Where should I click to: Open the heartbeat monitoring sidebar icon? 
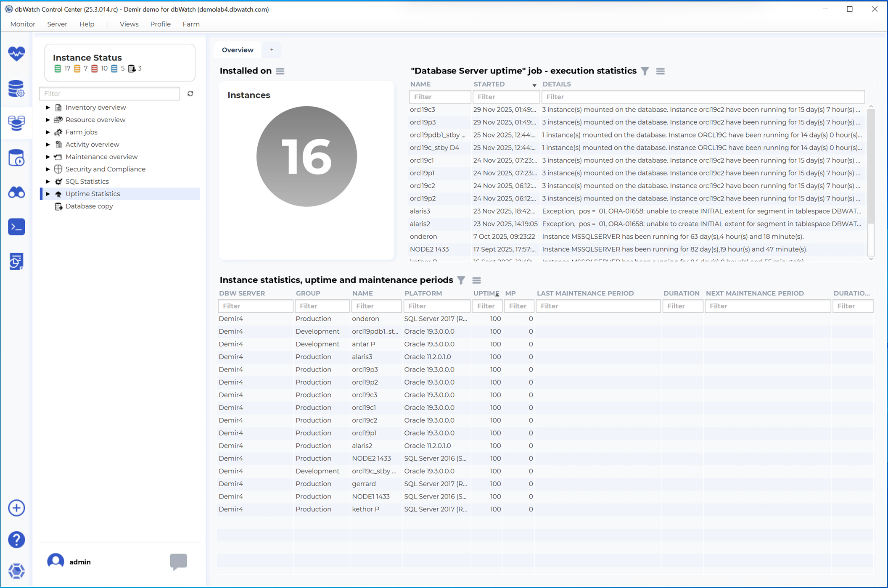coord(16,53)
